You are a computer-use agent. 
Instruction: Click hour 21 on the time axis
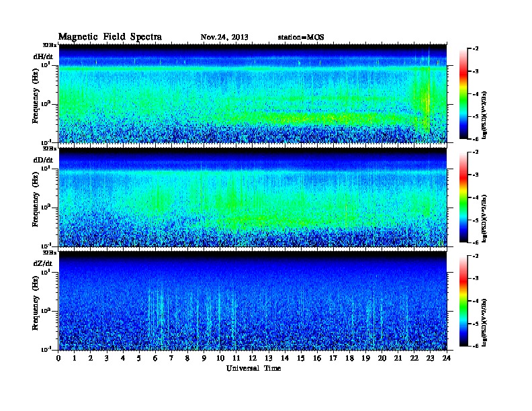click(x=398, y=359)
